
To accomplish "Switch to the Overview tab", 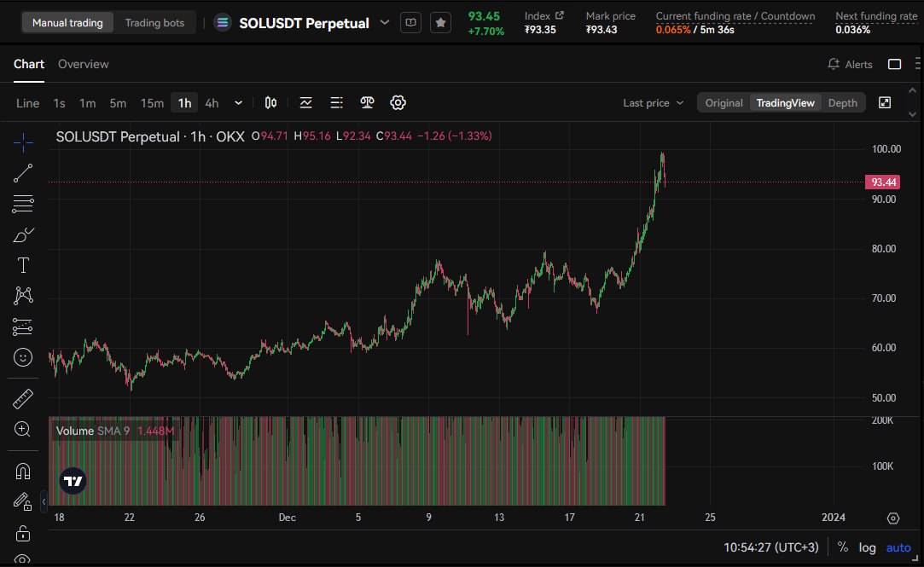I will coord(83,64).
